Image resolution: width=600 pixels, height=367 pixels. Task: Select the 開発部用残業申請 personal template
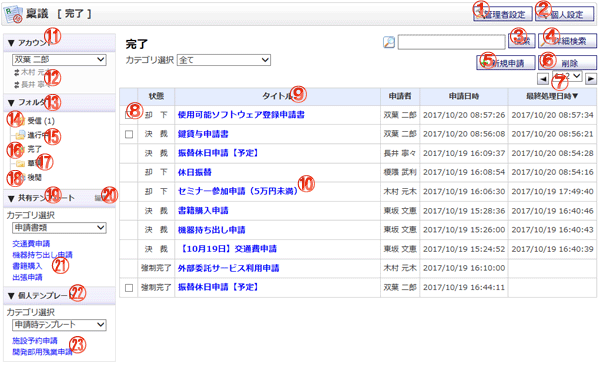[x=42, y=352]
